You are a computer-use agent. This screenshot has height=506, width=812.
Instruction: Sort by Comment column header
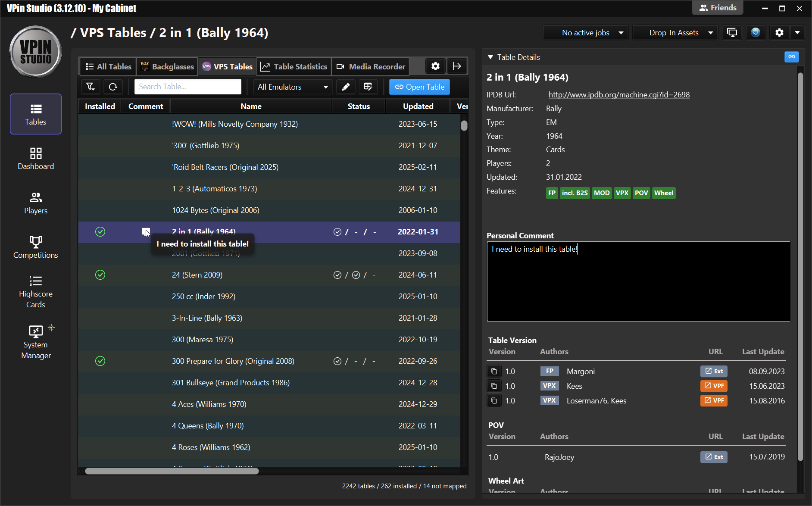pos(146,106)
